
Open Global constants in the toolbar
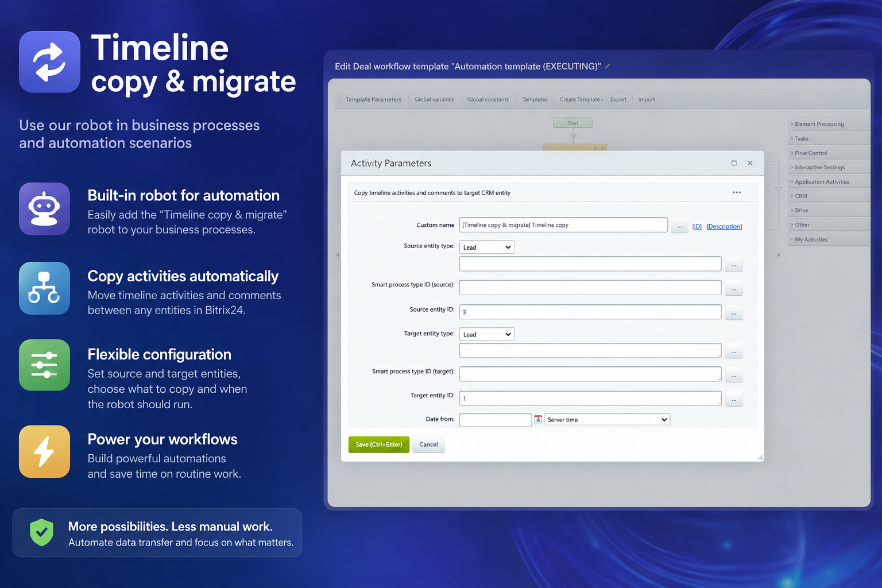pyautogui.click(x=488, y=99)
